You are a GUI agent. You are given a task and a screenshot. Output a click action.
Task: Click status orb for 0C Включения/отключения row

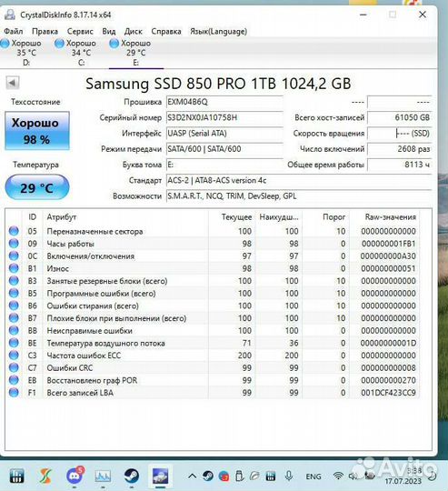(x=14, y=256)
